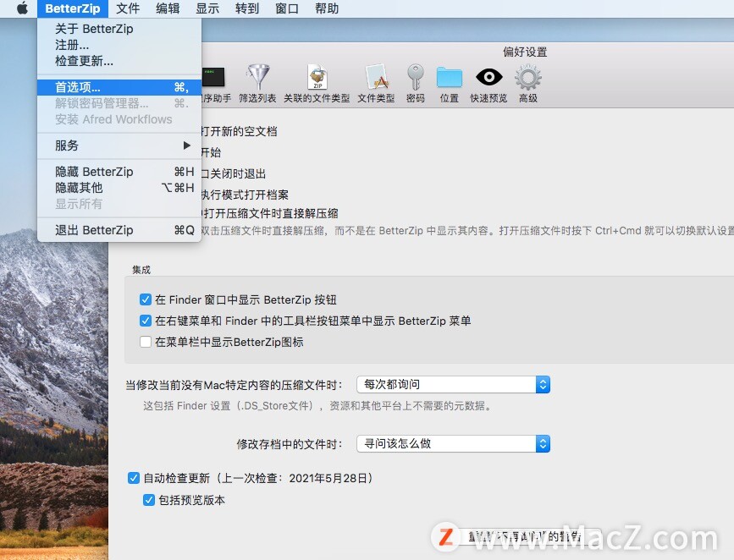Choose 隐藏其他 menu entry
Image resolution: width=734 pixels, height=560 pixels.
tap(119, 188)
